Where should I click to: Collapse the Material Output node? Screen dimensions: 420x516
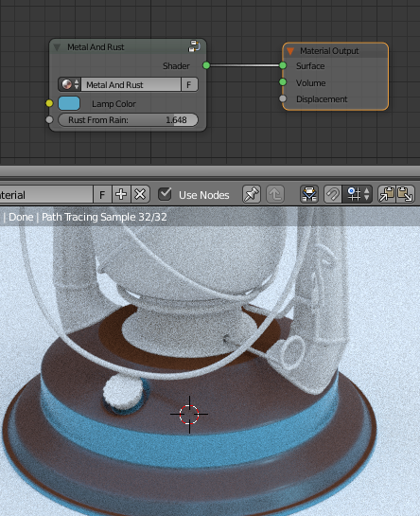tap(290, 51)
